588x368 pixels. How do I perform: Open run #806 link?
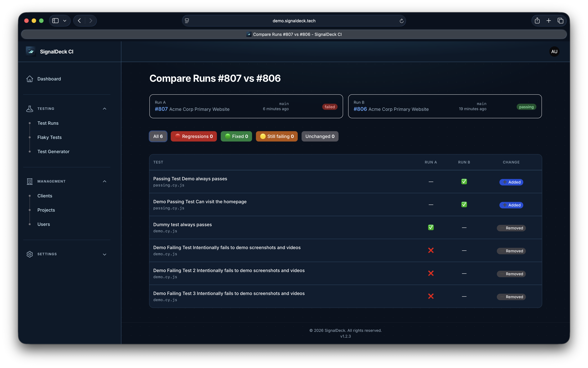tap(360, 109)
